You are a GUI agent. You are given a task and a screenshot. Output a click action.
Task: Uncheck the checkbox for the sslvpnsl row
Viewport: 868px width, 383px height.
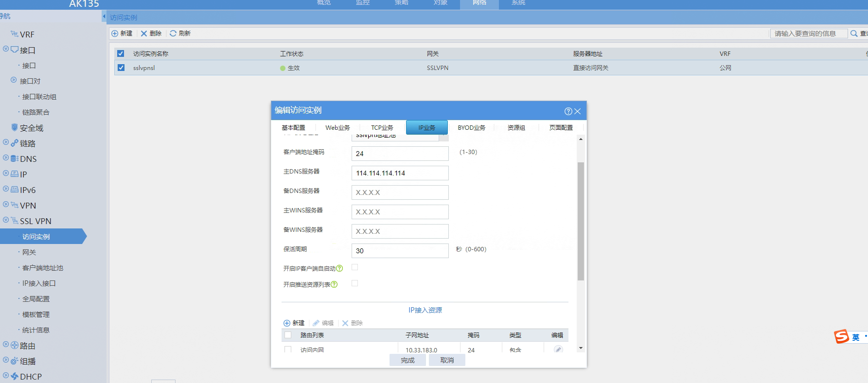tap(121, 68)
